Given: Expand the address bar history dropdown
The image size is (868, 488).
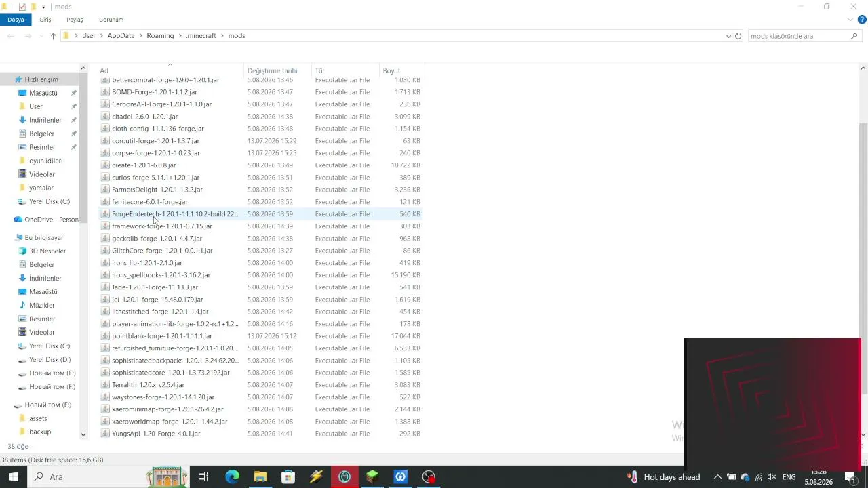Looking at the screenshot, I should (728, 36).
